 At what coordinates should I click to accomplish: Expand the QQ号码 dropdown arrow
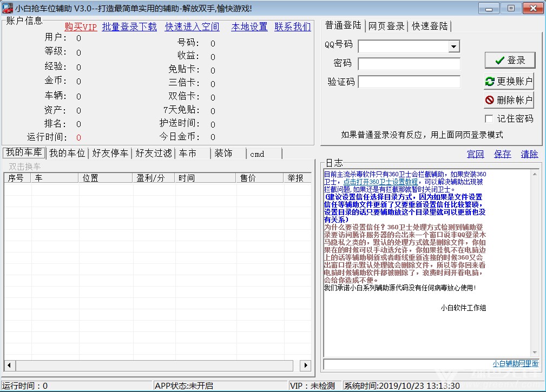click(x=453, y=46)
